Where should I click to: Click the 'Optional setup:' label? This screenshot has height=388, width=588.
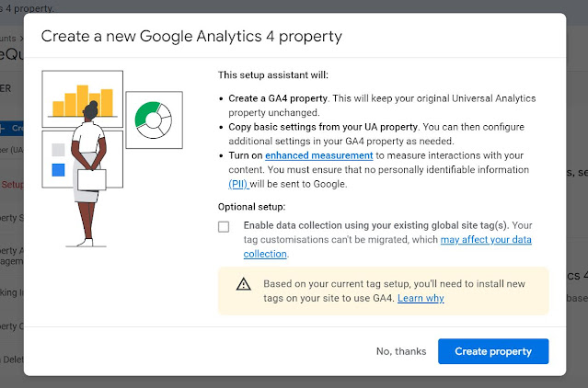[x=252, y=207]
